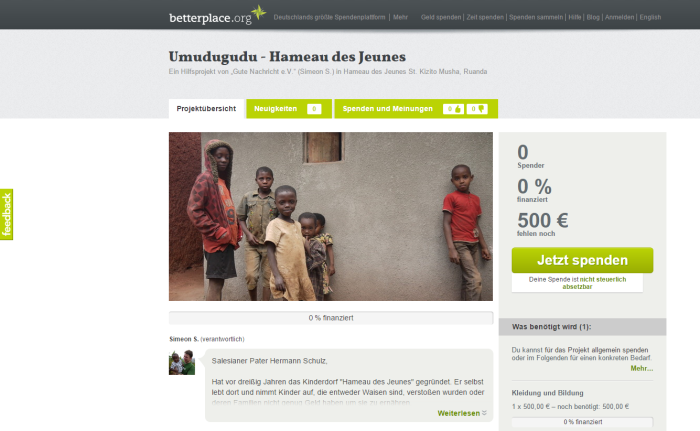Expand needs info via Mehr... link
Image resolution: width=700 pixels, height=431 pixels.
642,368
